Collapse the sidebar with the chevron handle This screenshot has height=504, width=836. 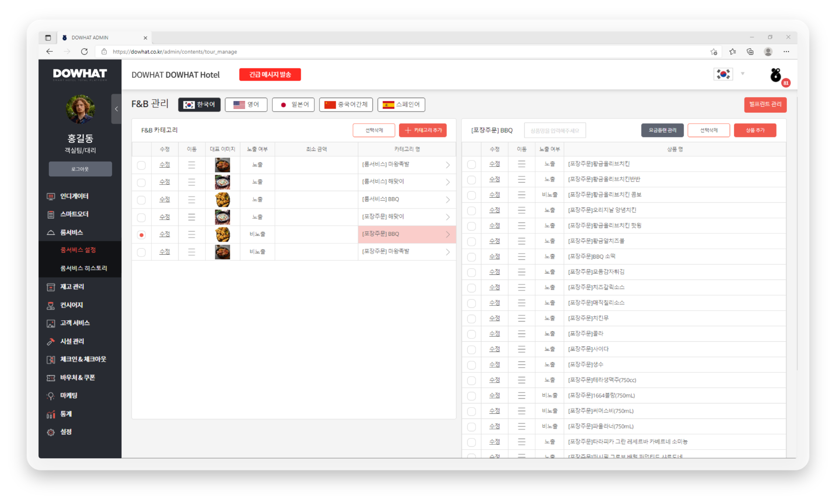pos(116,109)
